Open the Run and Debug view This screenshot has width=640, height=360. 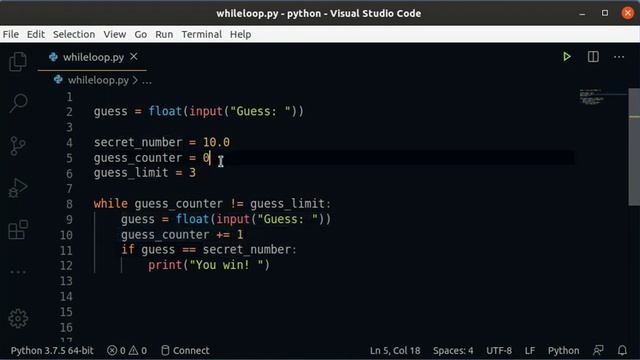[x=18, y=188]
